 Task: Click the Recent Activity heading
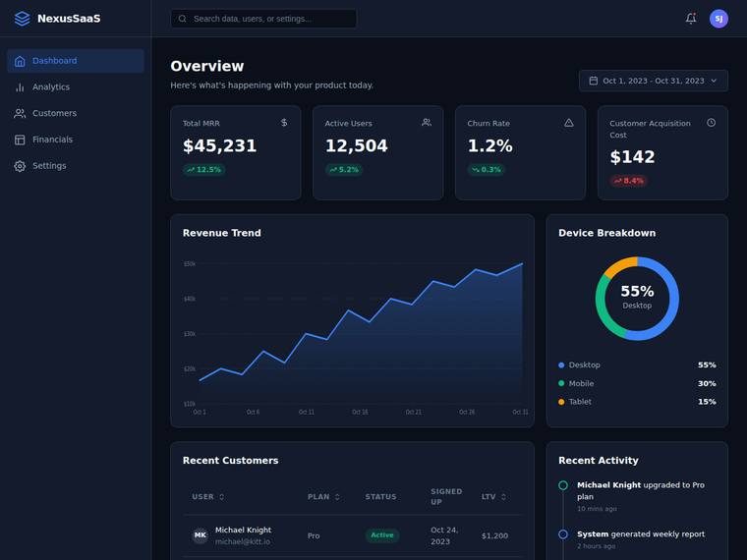pos(599,461)
